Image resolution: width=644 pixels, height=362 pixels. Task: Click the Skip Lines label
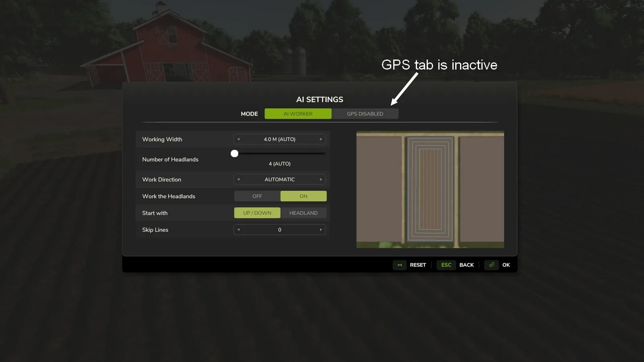point(155,230)
